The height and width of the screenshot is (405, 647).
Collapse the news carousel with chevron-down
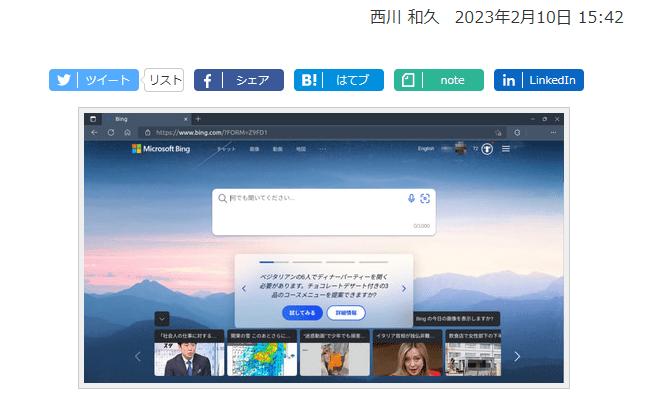[161, 318]
